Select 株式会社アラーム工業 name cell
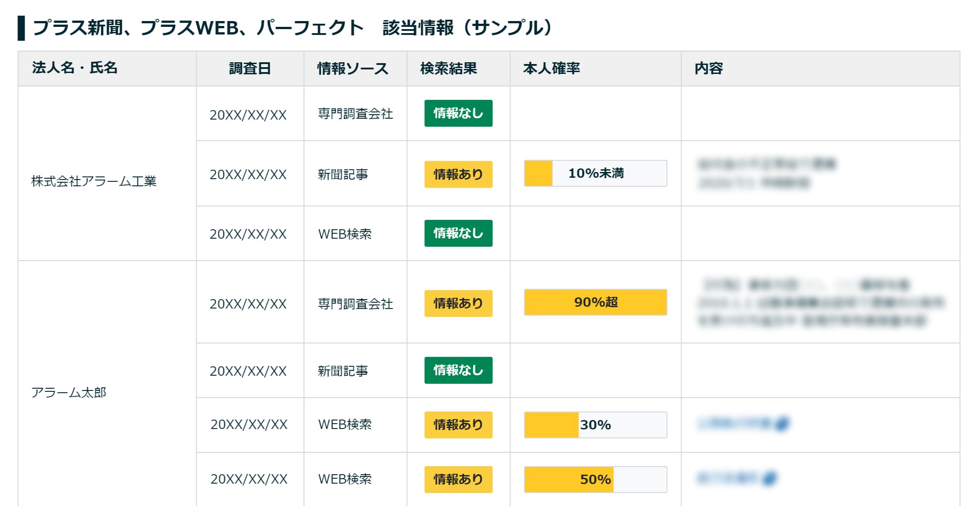Image resolution: width=980 pixels, height=506 pixels. 94,181
